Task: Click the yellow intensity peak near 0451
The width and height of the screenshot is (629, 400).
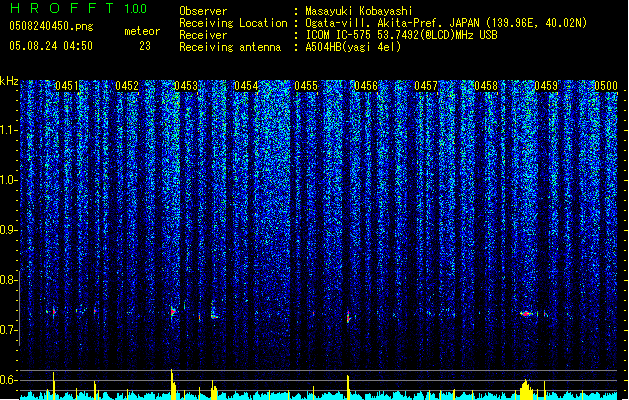Action: 53,386
